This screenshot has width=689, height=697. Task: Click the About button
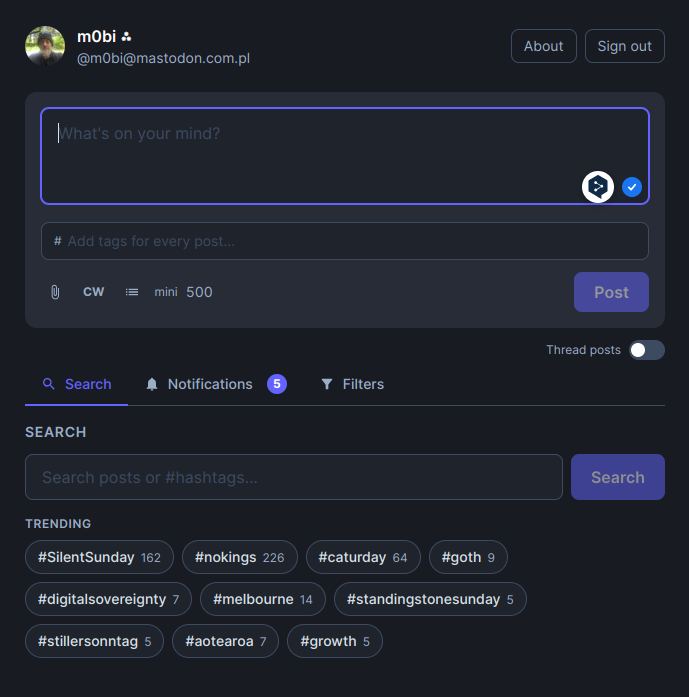[543, 46]
